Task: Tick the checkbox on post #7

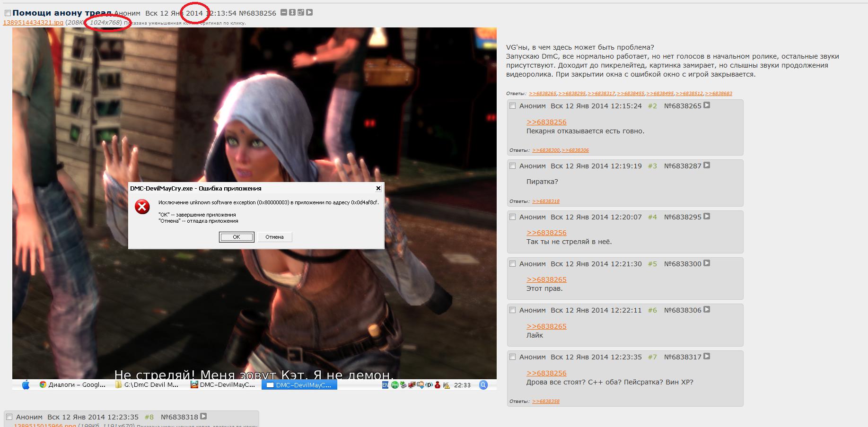Action: coord(512,357)
